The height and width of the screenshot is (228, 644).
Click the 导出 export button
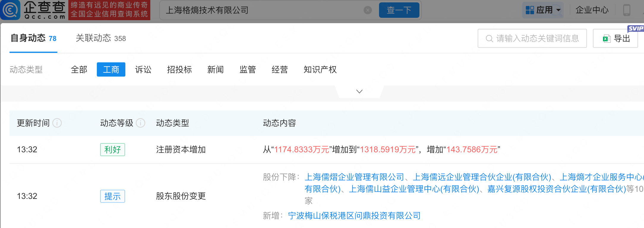point(615,39)
